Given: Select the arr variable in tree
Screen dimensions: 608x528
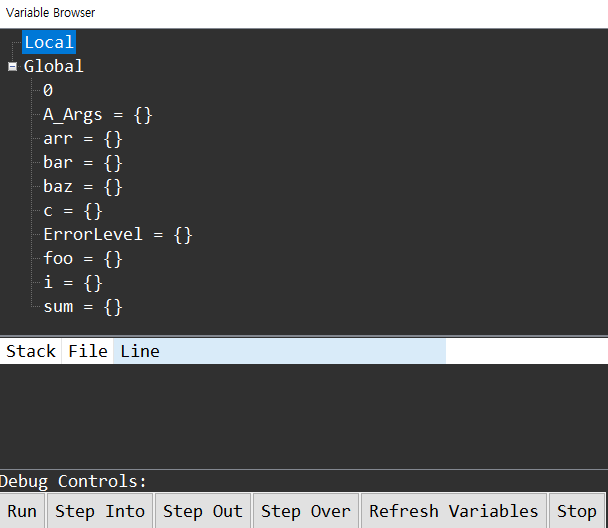Looking at the screenshot, I should point(83,139).
